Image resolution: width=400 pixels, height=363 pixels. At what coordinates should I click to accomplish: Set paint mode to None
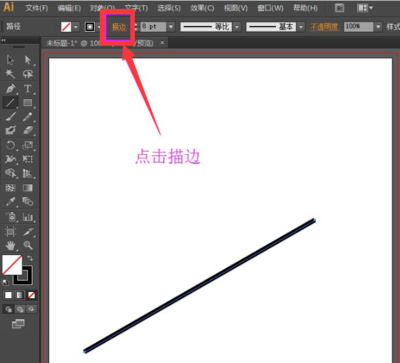[x=31, y=295]
